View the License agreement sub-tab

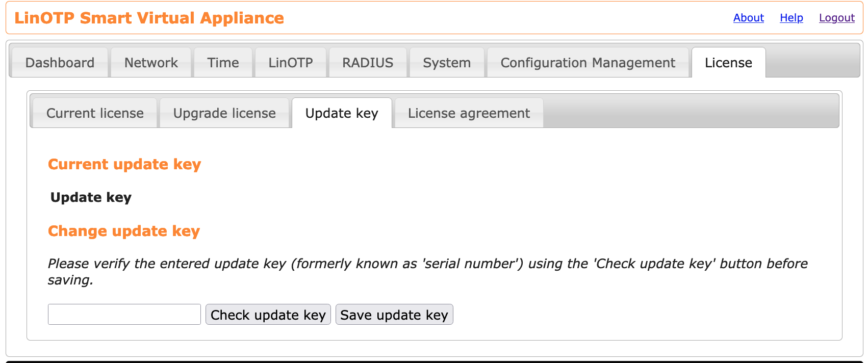point(469,113)
